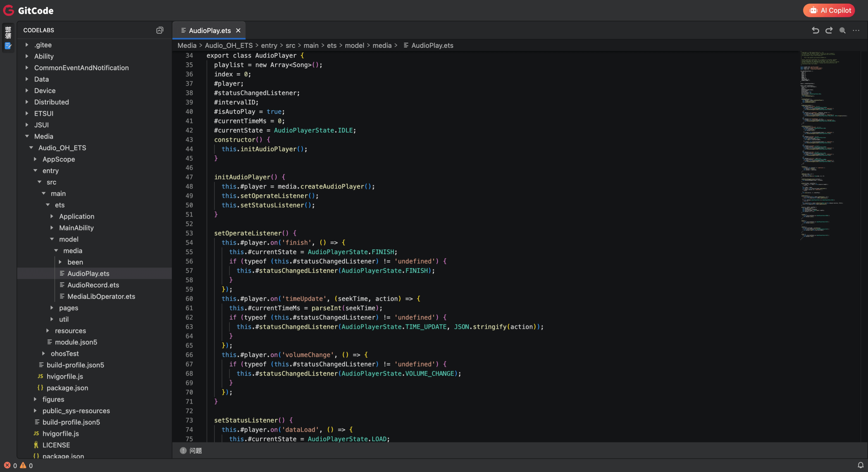Open the blue notepad edit icon in sidebar

point(8,46)
